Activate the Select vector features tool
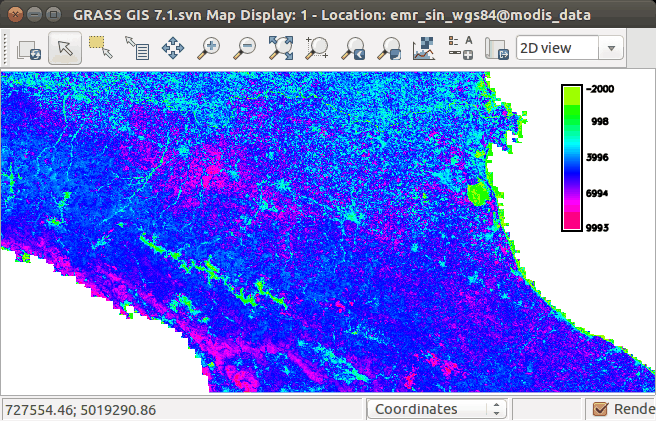The width and height of the screenshot is (656, 421). pos(100,47)
